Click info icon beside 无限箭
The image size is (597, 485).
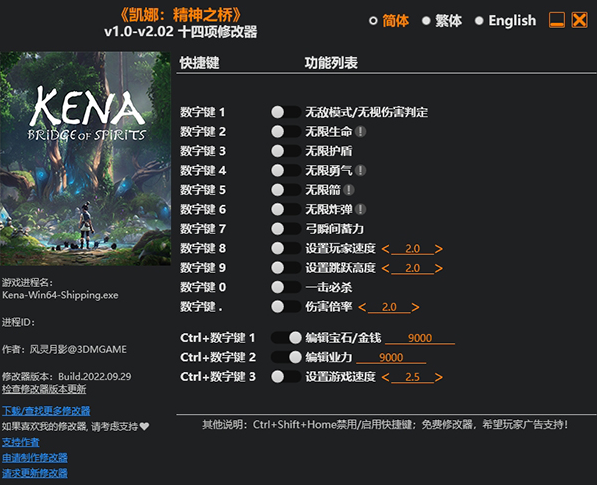348,190
